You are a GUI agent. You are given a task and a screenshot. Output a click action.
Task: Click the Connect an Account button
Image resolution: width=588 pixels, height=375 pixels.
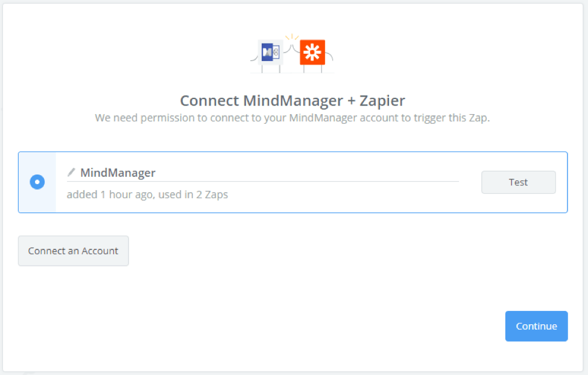point(74,251)
